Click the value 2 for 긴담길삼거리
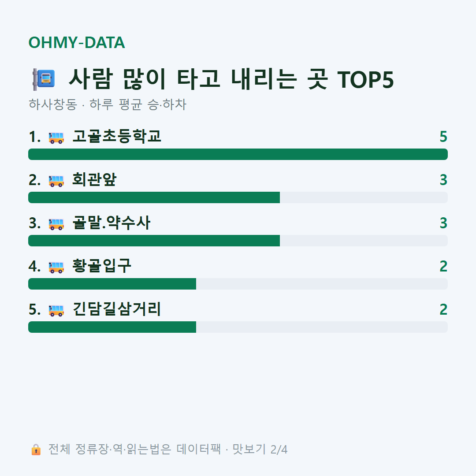The image size is (476, 476). 443,309
